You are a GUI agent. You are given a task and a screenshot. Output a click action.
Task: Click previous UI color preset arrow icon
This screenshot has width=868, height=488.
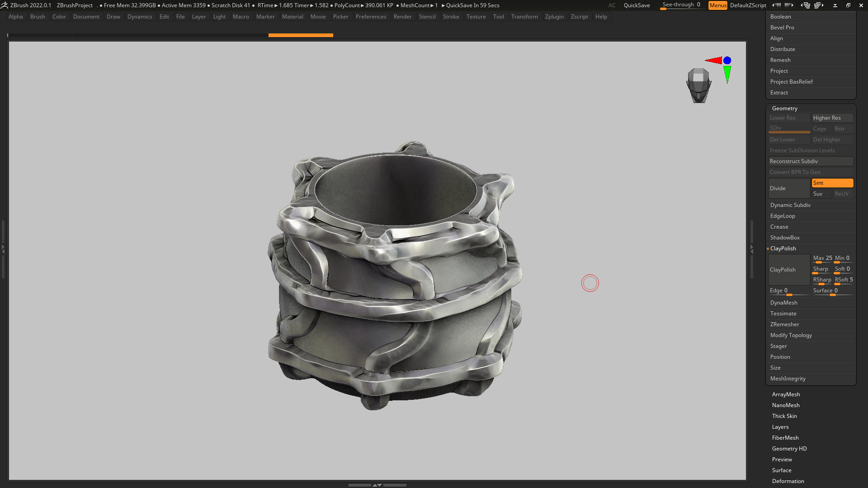pos(776,5)
